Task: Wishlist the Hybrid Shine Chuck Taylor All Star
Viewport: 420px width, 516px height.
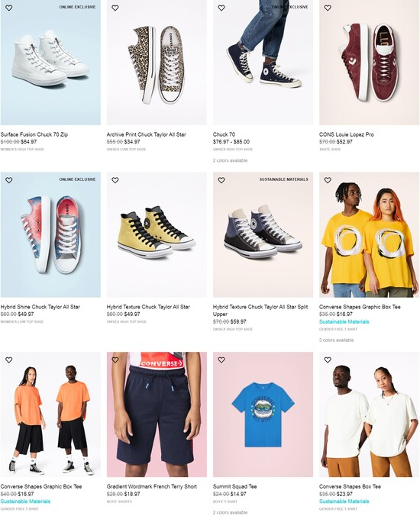Action: click(9, 180)
